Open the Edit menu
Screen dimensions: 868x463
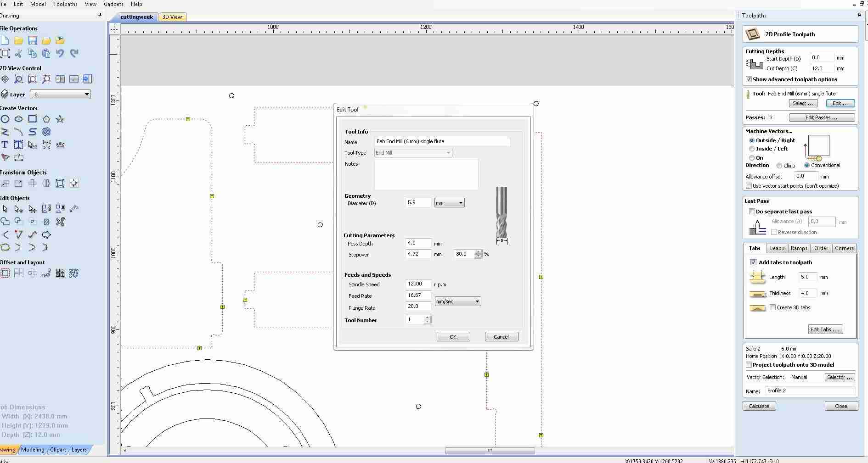tap(18, 4)
